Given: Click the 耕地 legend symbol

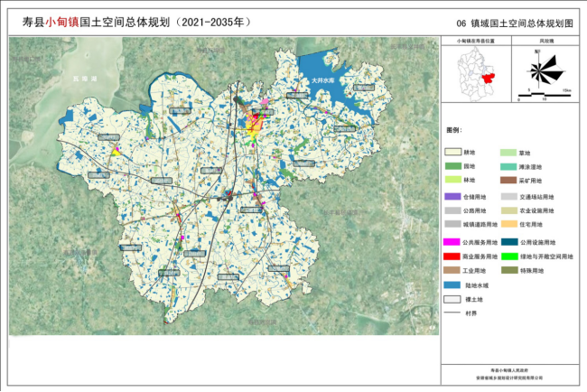Looking at the screenshot, I should coord(454,153).
